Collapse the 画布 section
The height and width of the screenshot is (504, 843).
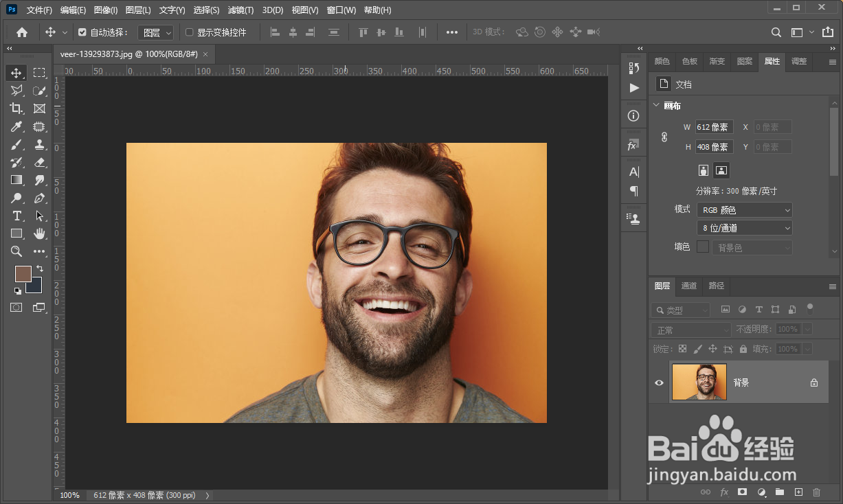[656, 106]
